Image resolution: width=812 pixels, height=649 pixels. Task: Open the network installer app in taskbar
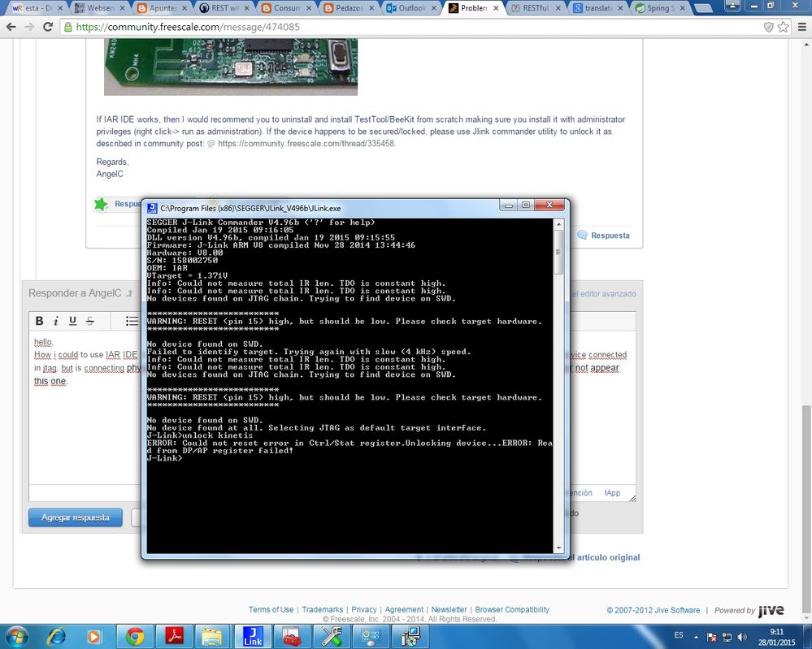point(410,636)
